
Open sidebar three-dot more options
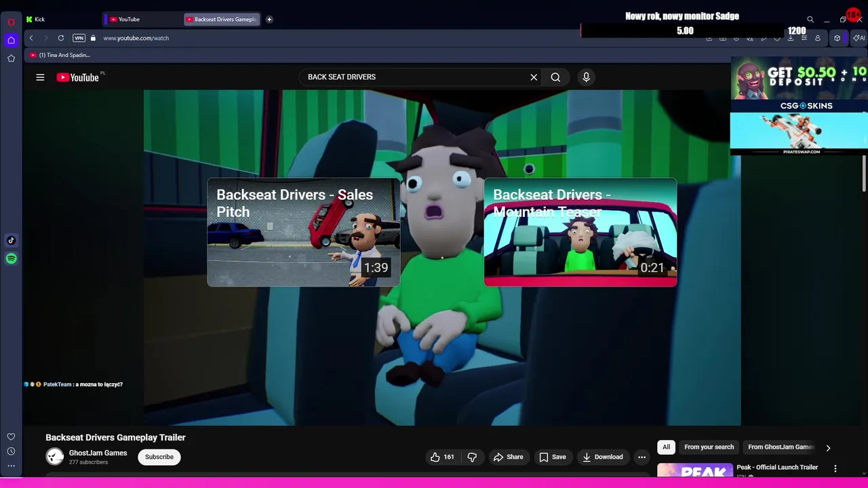[11, 466]
